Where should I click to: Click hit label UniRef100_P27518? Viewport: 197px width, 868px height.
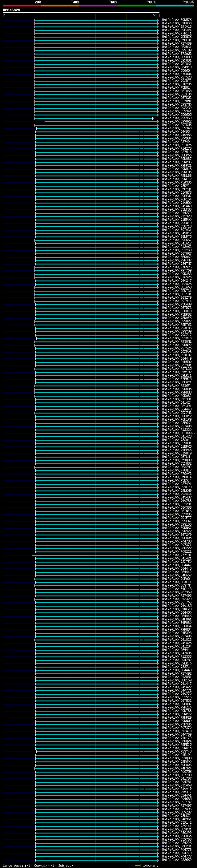pos(177,152)
